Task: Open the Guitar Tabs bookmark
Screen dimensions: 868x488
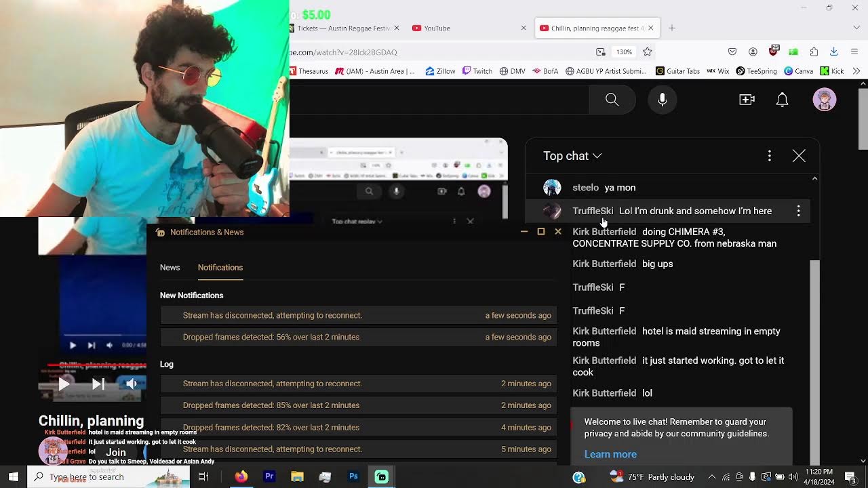Action: 678,70
